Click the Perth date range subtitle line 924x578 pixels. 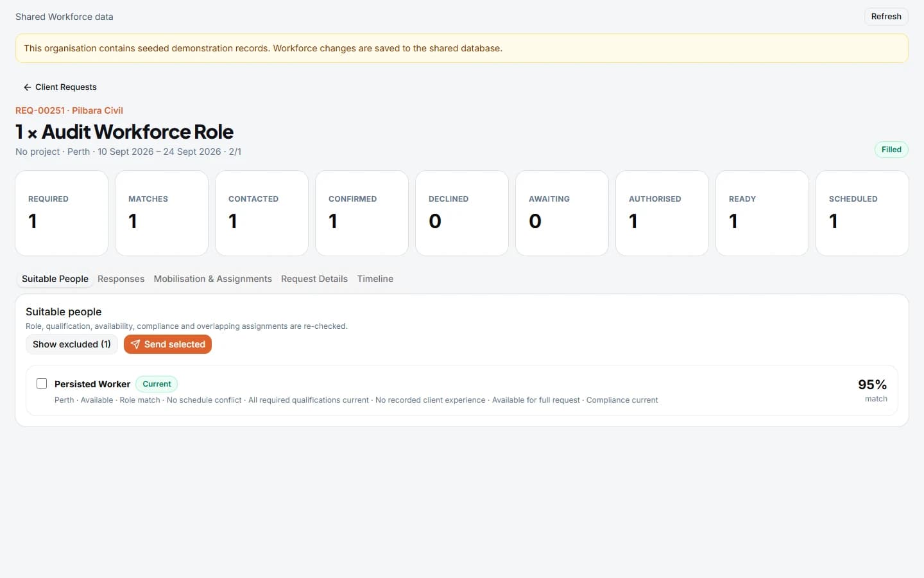128,152
